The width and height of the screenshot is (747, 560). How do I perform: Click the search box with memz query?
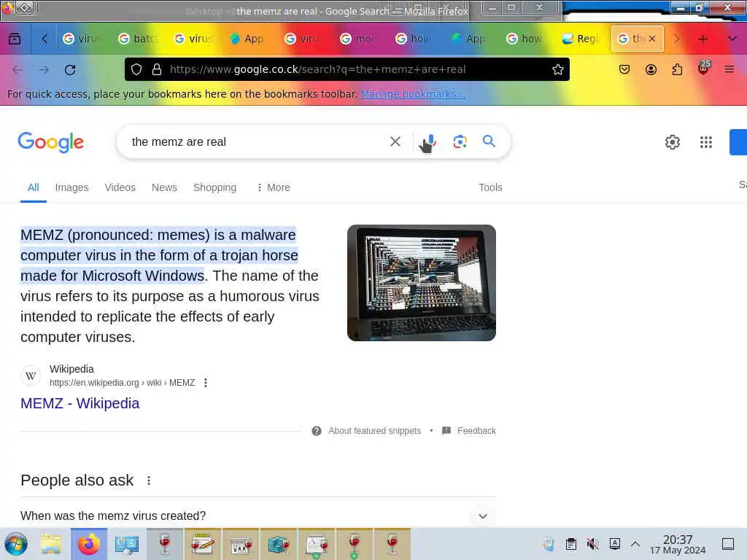tap(258, 142)
